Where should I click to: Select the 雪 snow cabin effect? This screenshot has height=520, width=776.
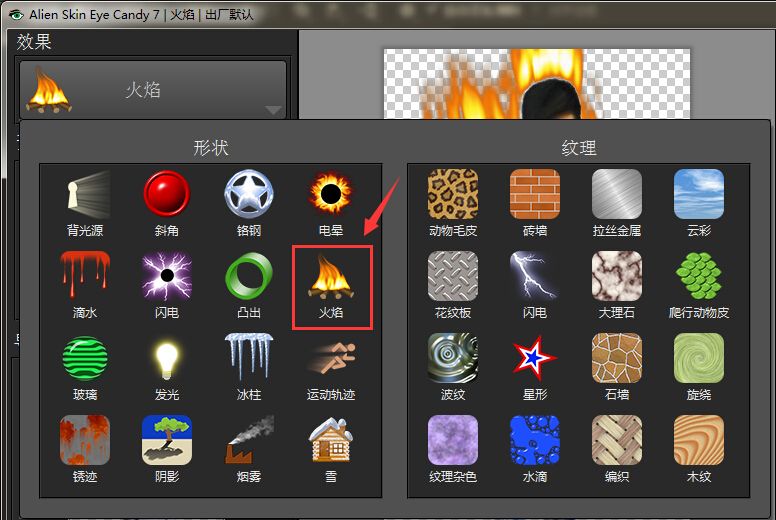pyautogui.click(x=331, y=449)
